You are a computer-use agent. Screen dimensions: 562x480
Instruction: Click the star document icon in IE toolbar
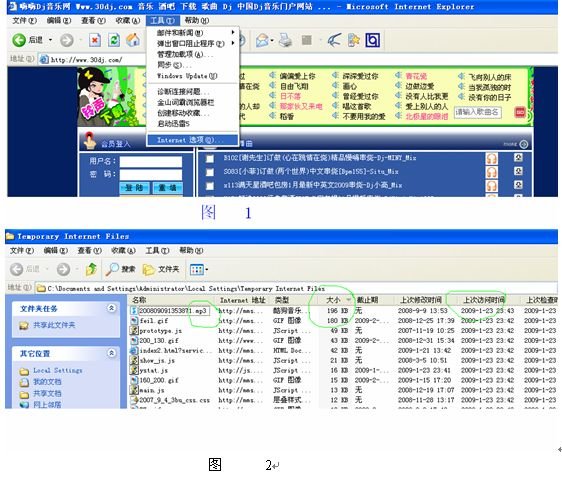click(x=354, y=40)
